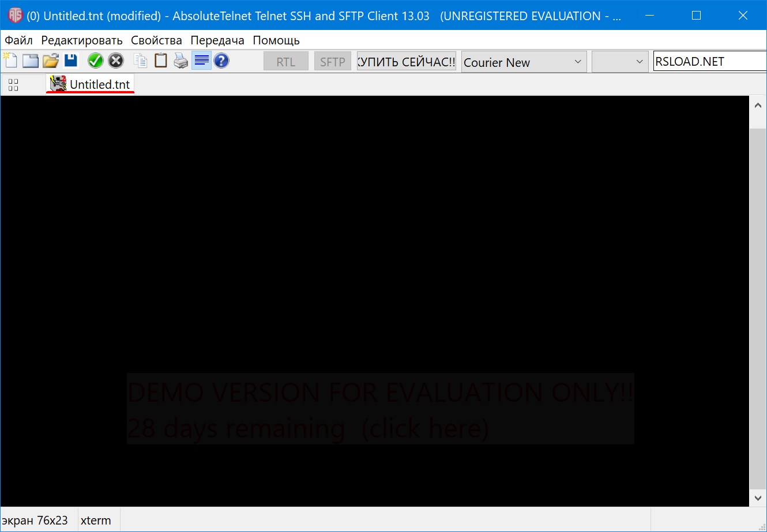
Task: Click the AbsoluteTelnet app icon in title bar
Action: (15, 16)
